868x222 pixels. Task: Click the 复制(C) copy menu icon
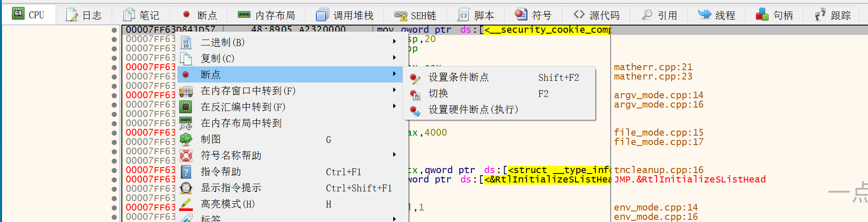tap(186, 59)
